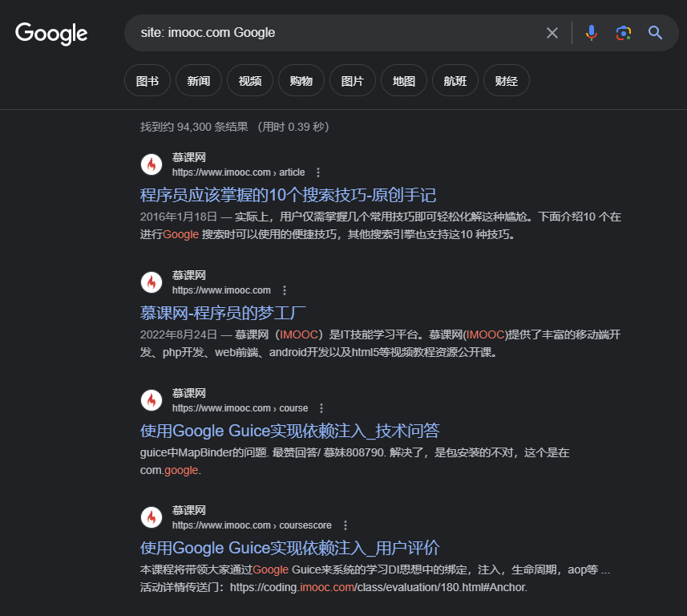The height and width of the screenshot is (616, 687).
Task: Open the 慕课网-程序员的梦工厂 result
Action: tap(223, 313)
